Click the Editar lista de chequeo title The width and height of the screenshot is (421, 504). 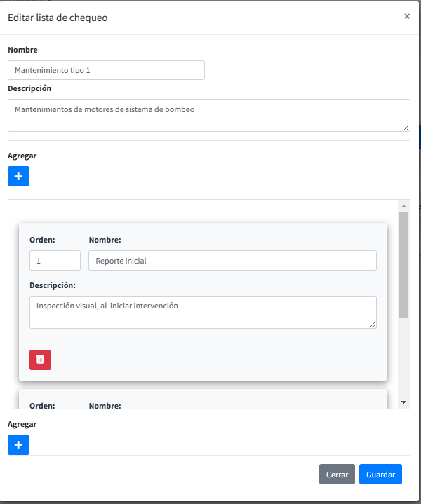tap(58, 18)
